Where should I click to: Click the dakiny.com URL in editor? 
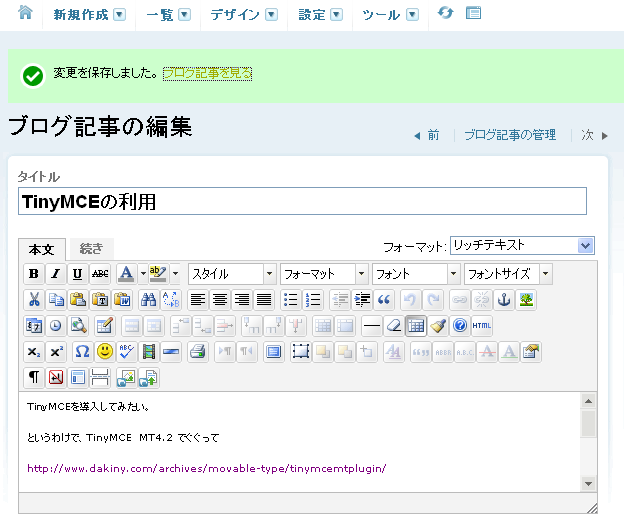207,468
